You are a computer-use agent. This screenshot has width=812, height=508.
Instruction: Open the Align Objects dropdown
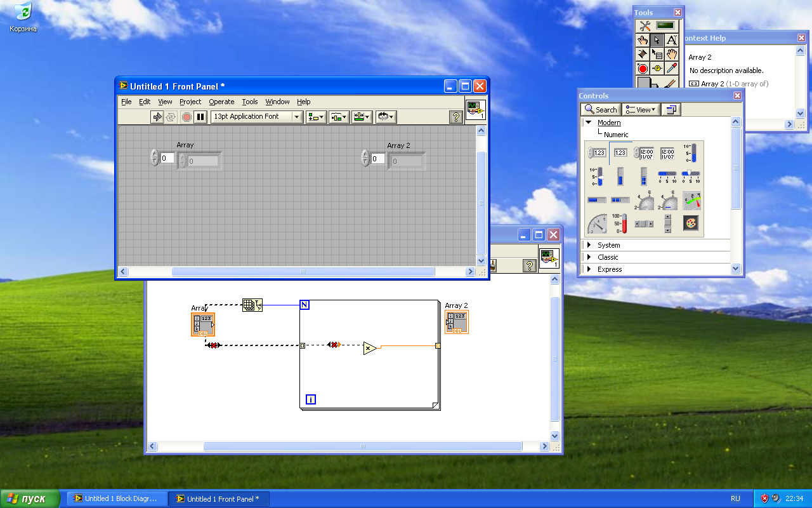tap(316, 117)
